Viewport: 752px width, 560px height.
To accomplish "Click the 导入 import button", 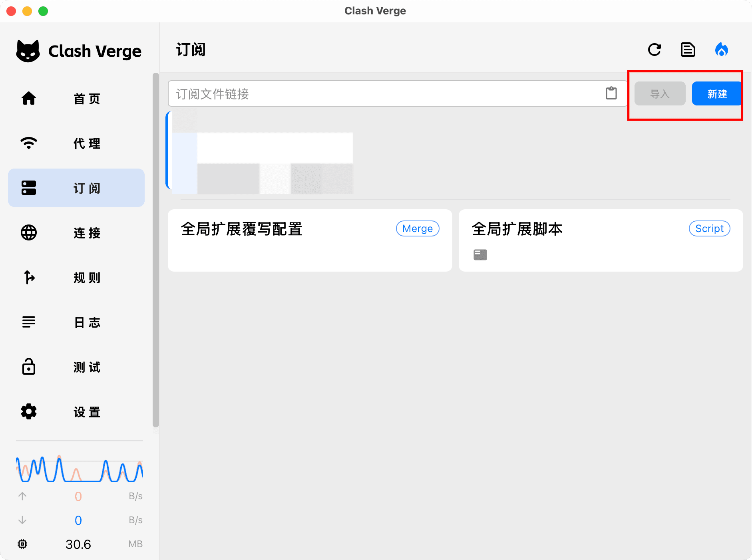I will [660, 94].
